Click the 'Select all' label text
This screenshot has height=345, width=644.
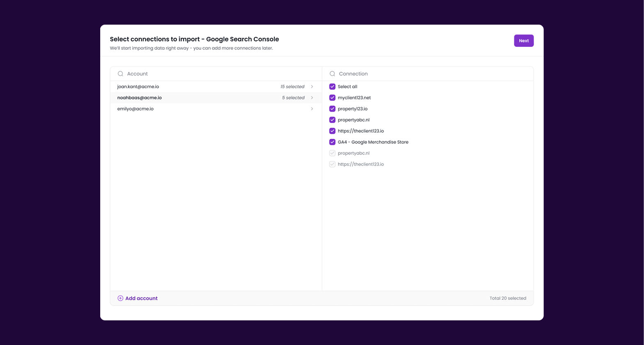point(347,87)
